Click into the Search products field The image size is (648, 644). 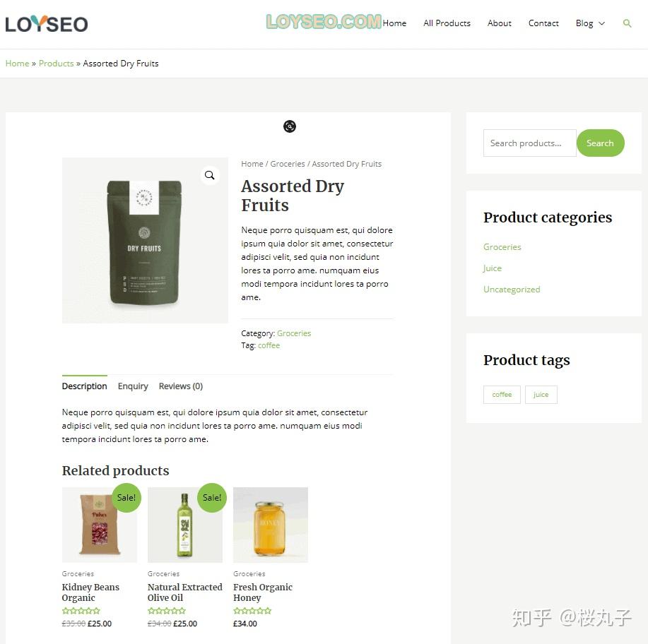pos(529,143)
